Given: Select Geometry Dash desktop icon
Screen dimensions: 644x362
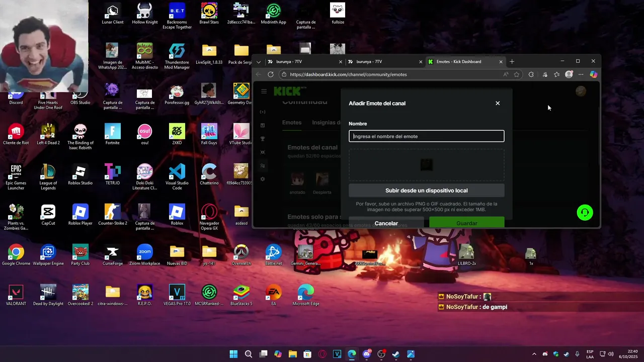Looking at the screenshot, I should [x=242, y=95].
